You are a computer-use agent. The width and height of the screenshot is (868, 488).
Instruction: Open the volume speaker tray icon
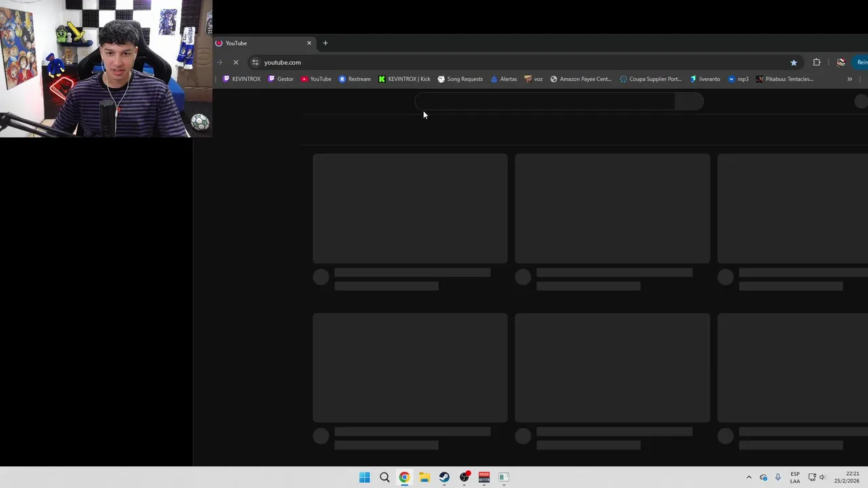(x=822, y=477)
